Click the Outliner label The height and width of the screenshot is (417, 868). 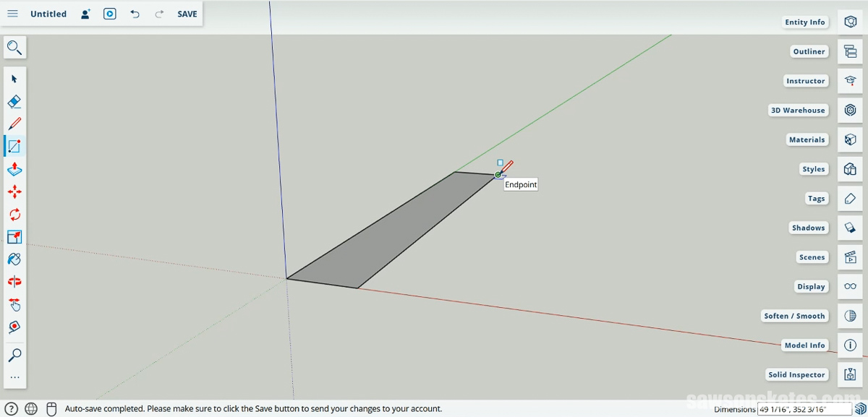coord(809,51)
